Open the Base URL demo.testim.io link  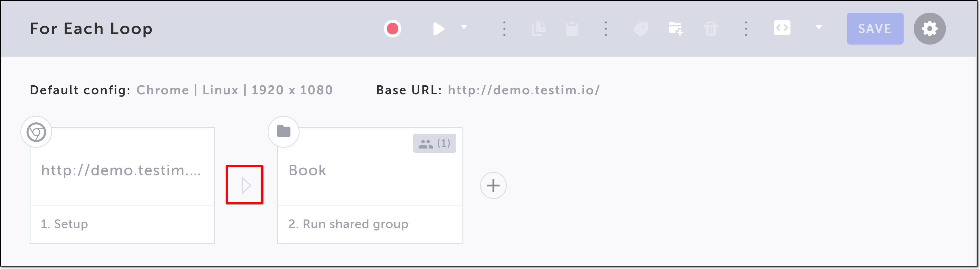pyautogui.click(x=524, y=90)
